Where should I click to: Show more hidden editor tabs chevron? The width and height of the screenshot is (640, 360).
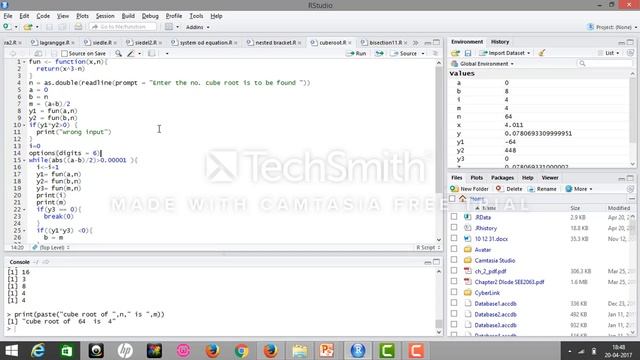[416, 42]
